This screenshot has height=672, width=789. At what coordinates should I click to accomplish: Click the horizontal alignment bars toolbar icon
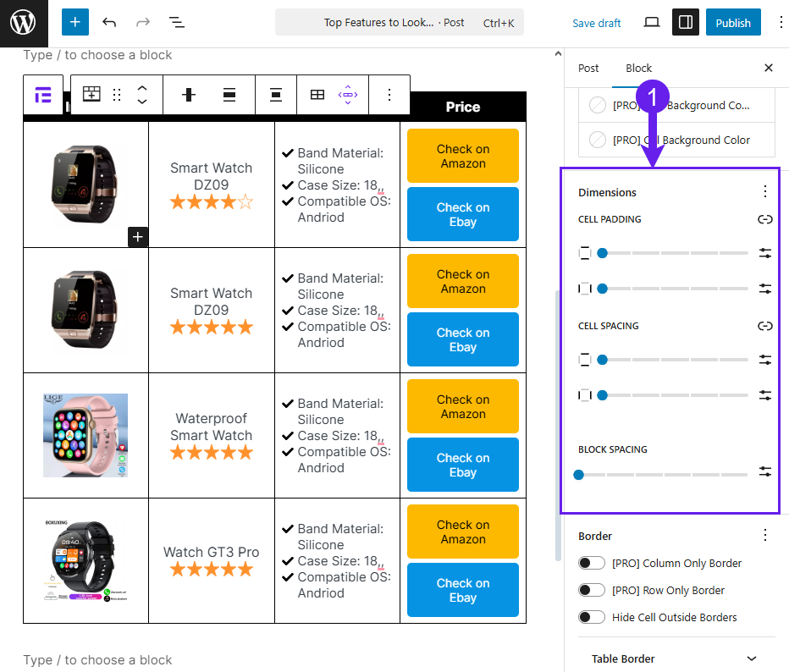pos(229,95)
